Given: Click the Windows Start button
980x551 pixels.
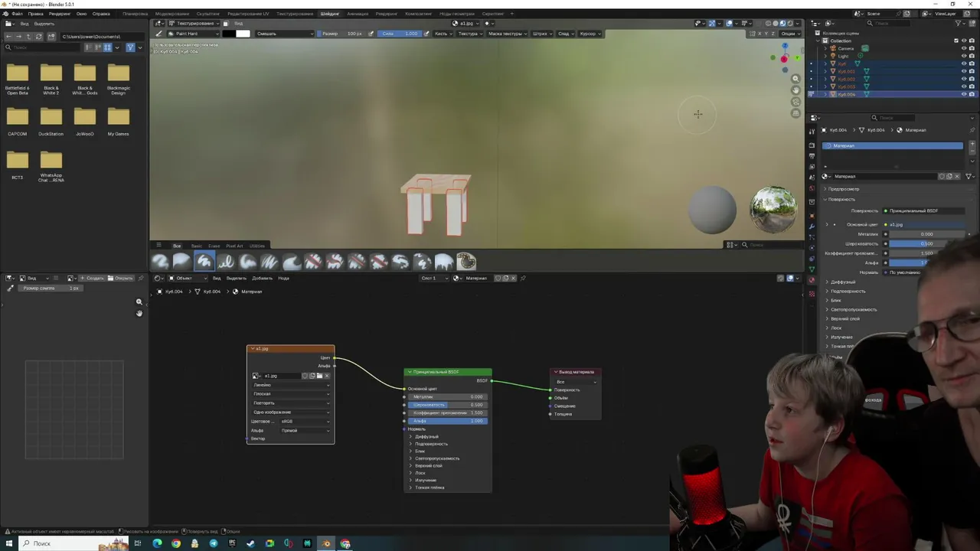Looking at the screenshot, I should click(9, 543).
